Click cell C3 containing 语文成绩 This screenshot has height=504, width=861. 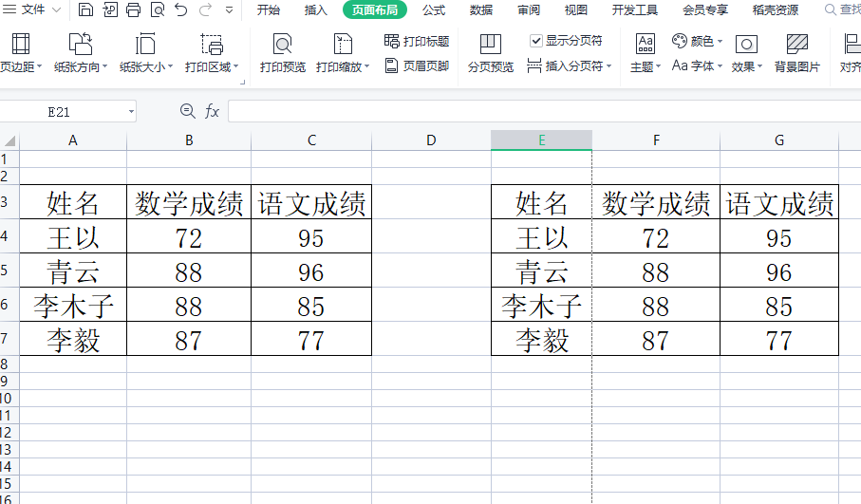[x=311, y=202]
